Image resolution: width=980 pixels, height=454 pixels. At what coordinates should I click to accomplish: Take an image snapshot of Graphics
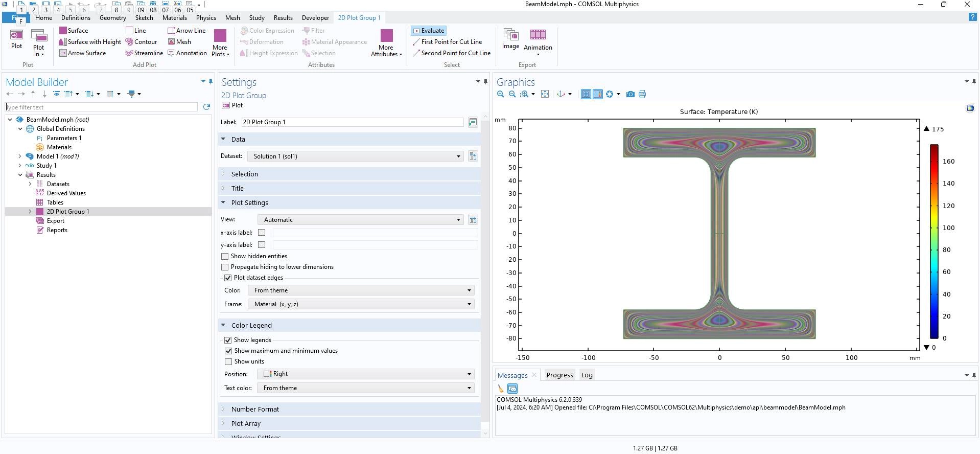coord(631,94)
